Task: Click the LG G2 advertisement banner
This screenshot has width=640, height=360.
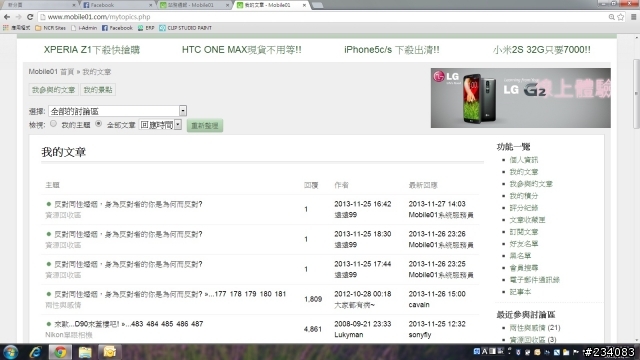Action: [521, 98]
